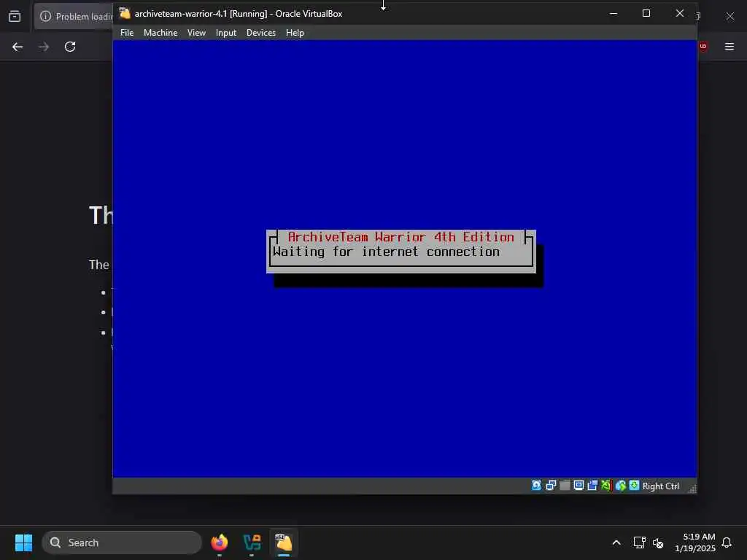
Task: Click the display monitor icon in VirtualBox status bar
Action: (x=578, y=485)
